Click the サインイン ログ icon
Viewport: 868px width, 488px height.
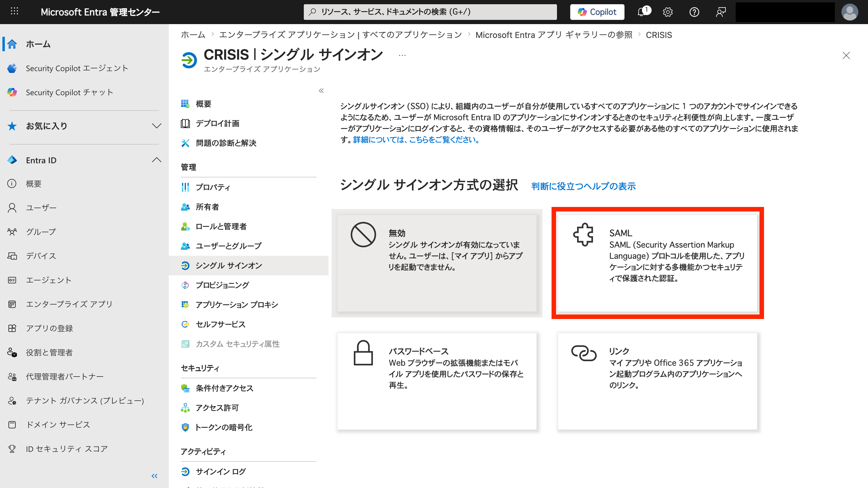pyautogui.click(x=185, y=472)
